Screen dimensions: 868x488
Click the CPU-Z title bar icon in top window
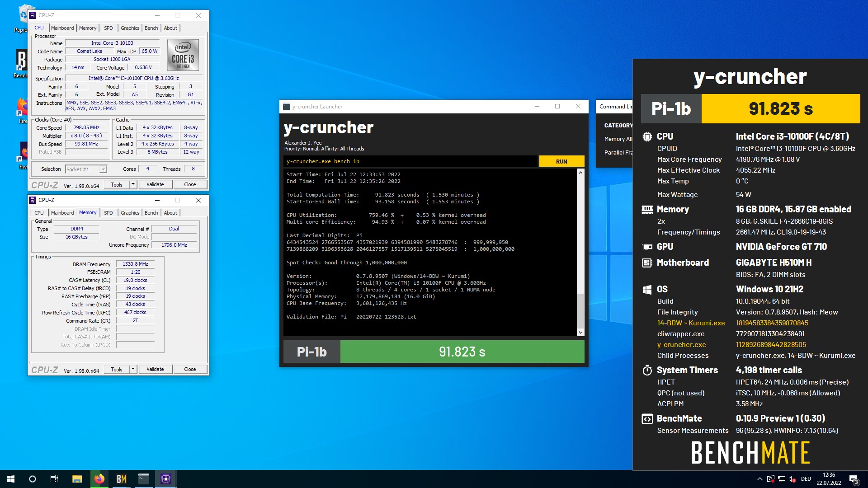click(x=33, y=15)
